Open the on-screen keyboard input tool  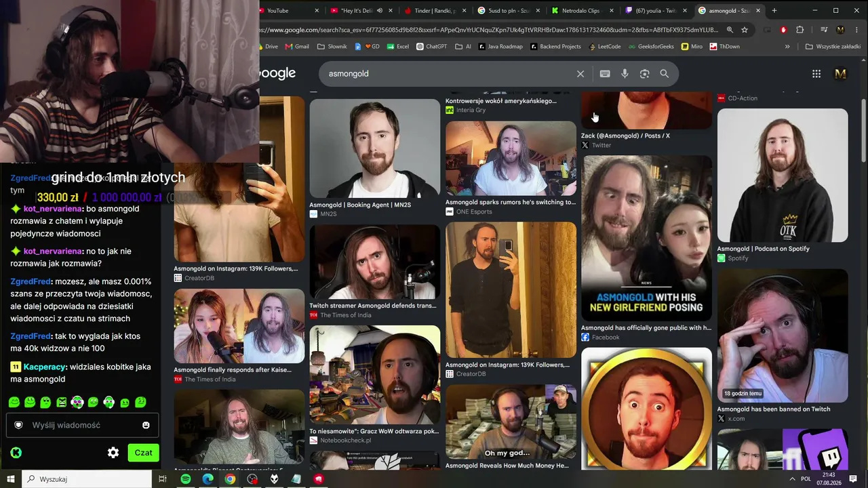click(x=605, y=74)
